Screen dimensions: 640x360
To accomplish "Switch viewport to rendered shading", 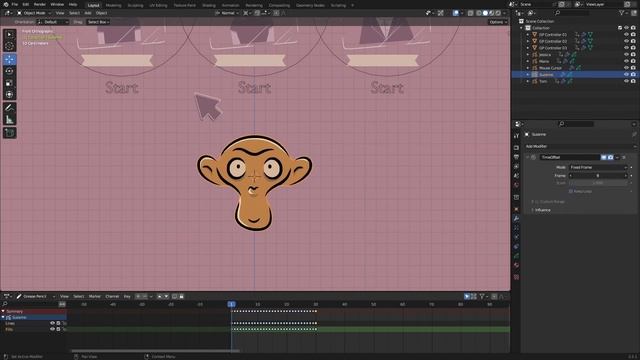I will coord(498,13).
